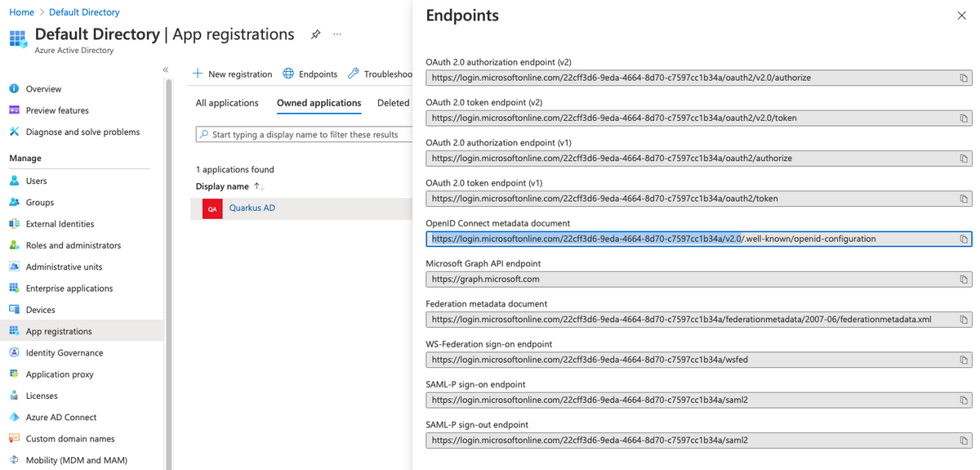Copy the SAML-P sign-out endpoint URL
Screen dimensions: 980x470
click(x=964, y=440)
